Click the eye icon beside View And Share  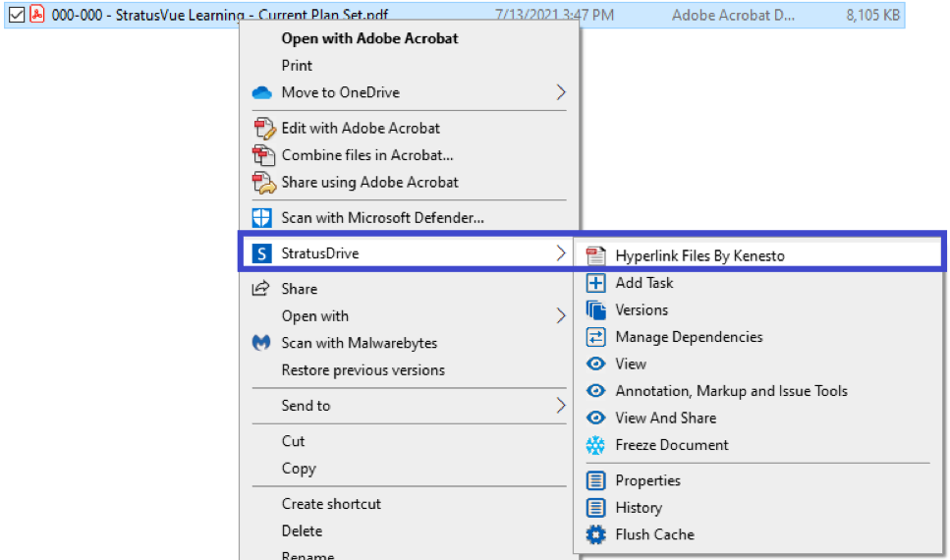pyautogui.click(x=595, y=418)
